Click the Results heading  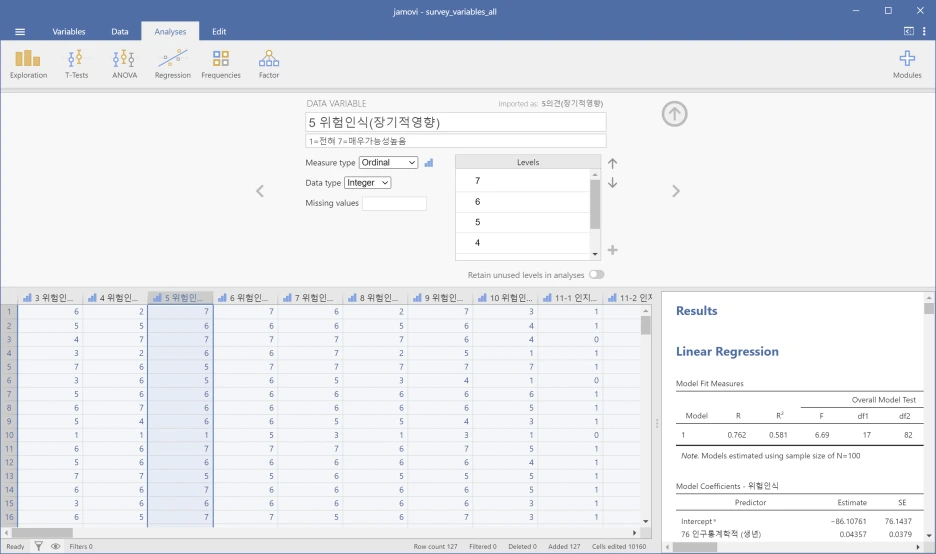(697, 311)
